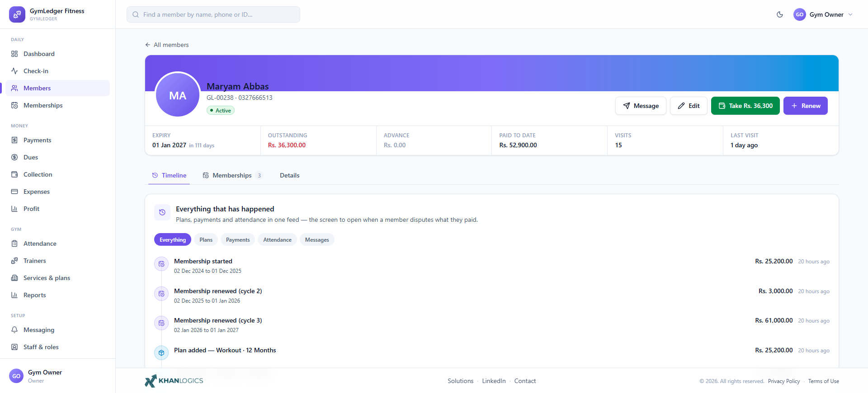Image resolution: width=868 pixels, height=393 pixels.
Task: Click the Gym Owner profile at sidebar bottom
Action: pyautogui.click(x=57, y=376)
